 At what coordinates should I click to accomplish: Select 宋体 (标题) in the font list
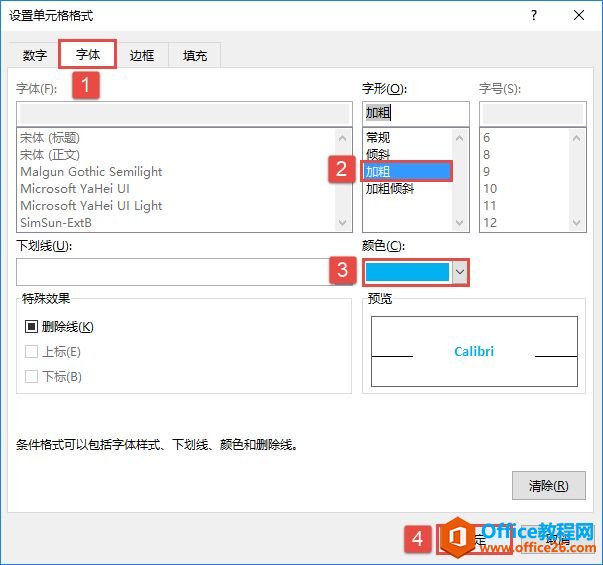pyautogui.click(x=50, y=137)
